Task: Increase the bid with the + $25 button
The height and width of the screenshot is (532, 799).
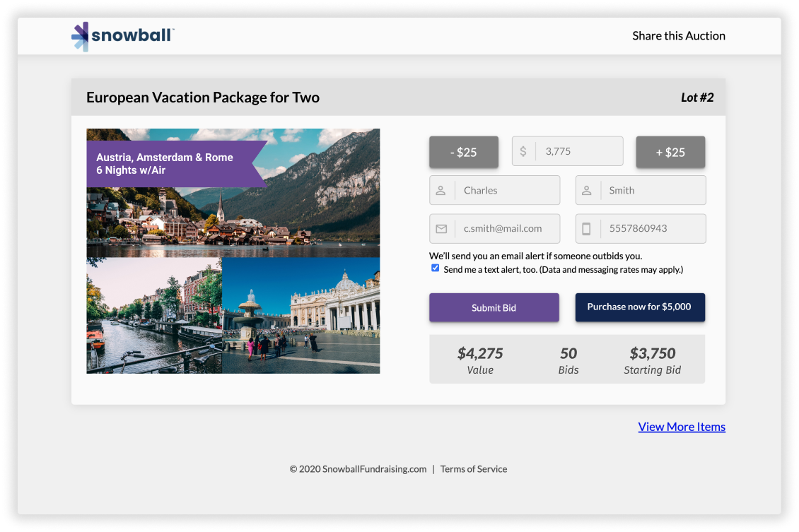Action: 670,152
